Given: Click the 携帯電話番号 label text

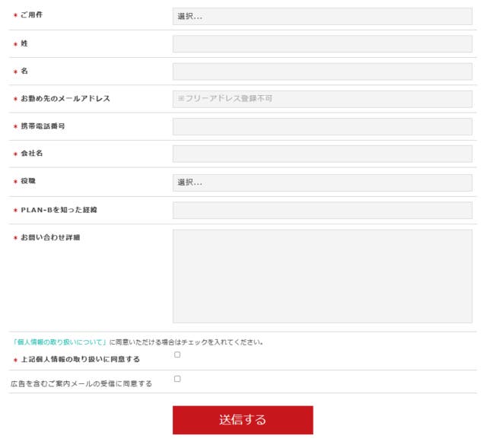Looking at the screenshot, I should (x=43, y=126).
